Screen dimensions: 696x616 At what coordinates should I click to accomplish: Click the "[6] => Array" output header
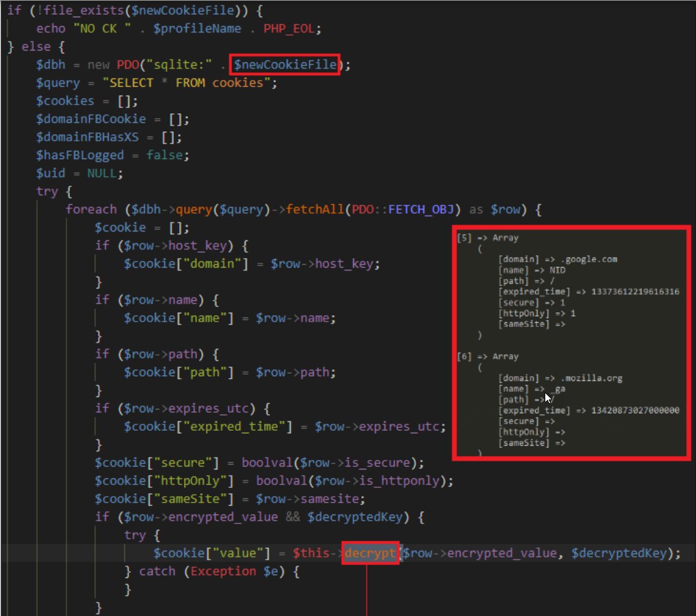tap(487, 357)
